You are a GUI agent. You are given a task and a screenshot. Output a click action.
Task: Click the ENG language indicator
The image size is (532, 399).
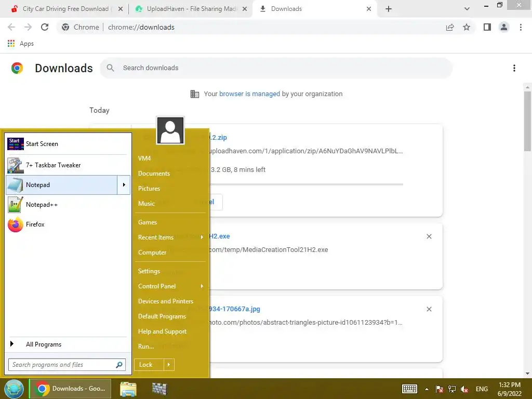tap(482, 389)
